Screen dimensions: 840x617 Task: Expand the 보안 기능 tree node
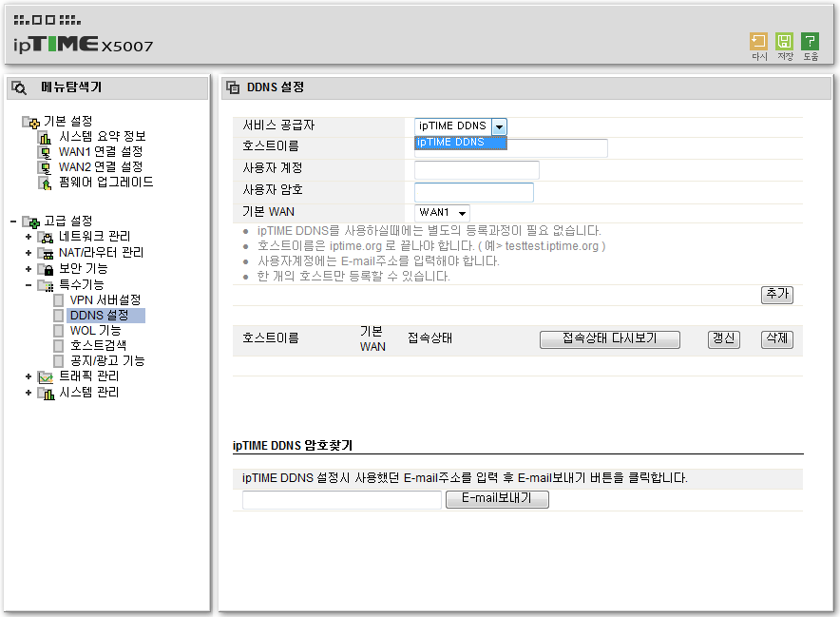[29, 268]
